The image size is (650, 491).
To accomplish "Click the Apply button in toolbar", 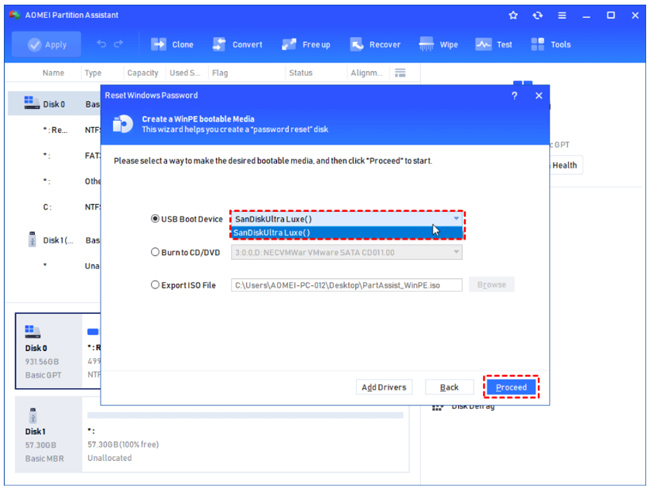I will point(46,44).
